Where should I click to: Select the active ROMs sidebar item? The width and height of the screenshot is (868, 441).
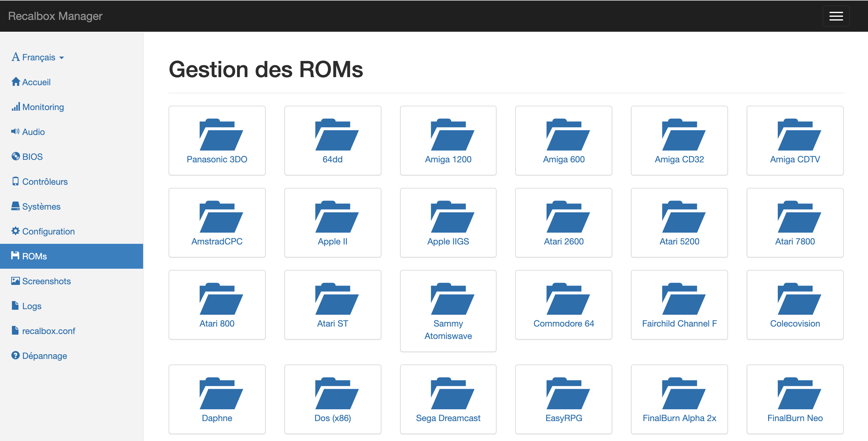72,256
